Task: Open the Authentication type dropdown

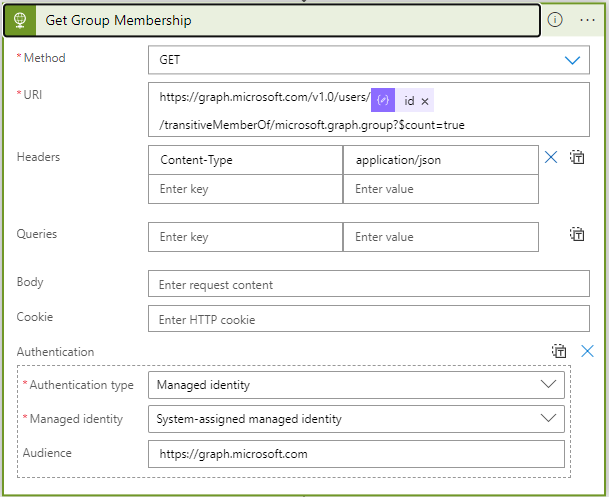Action: coord(547,384)
